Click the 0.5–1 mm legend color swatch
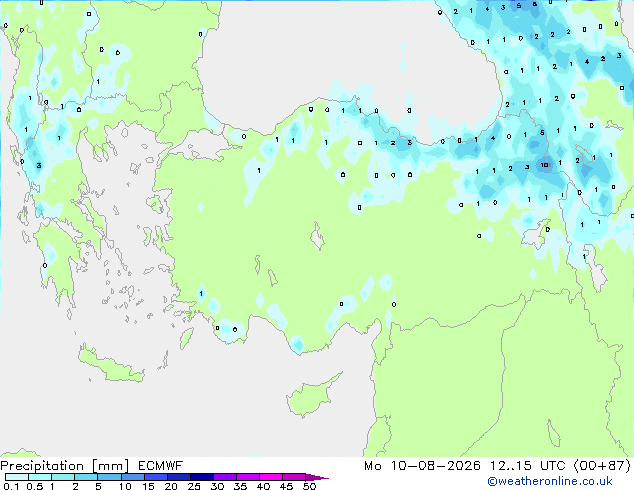The image size is (634, 490). pyautogui.click(x=40, y=477)
